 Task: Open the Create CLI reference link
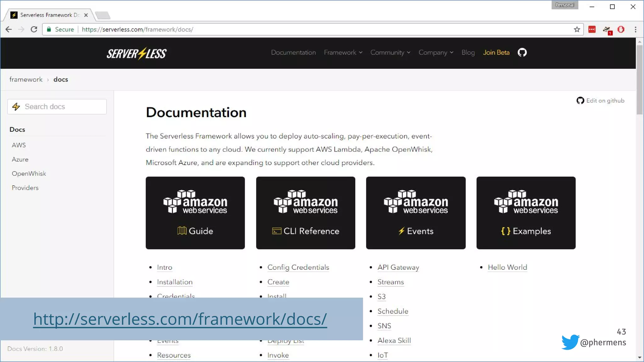[278, 282]
